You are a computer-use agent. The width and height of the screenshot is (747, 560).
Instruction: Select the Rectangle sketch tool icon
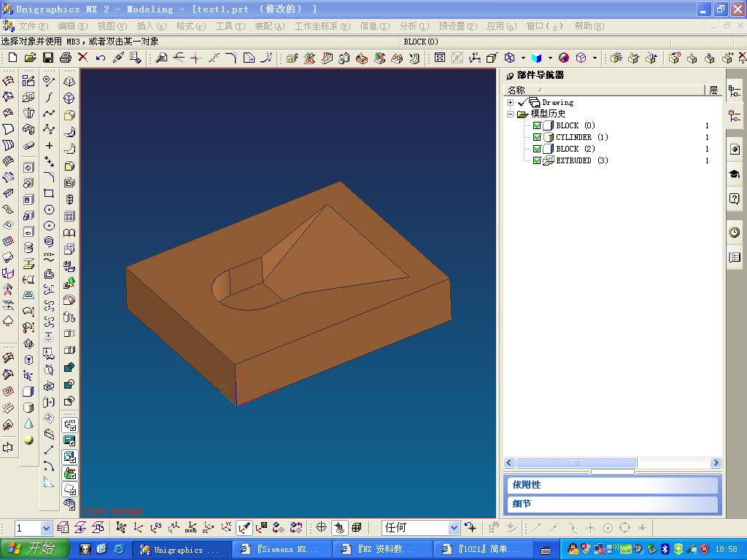[x=49, y=193]
